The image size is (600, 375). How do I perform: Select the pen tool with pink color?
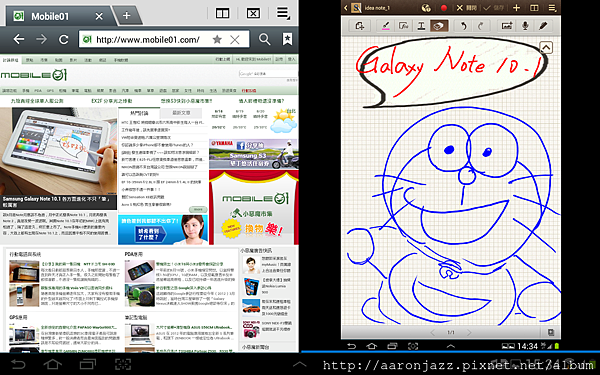click(x=386, y=26)
